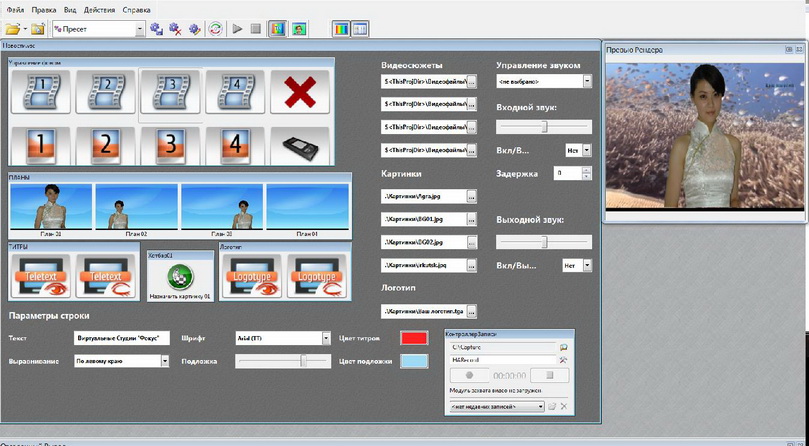Image resolution: width=809 pixels, height=446 pixels.
Task: Open project with the folder toolbar icon
Action: 12,29
